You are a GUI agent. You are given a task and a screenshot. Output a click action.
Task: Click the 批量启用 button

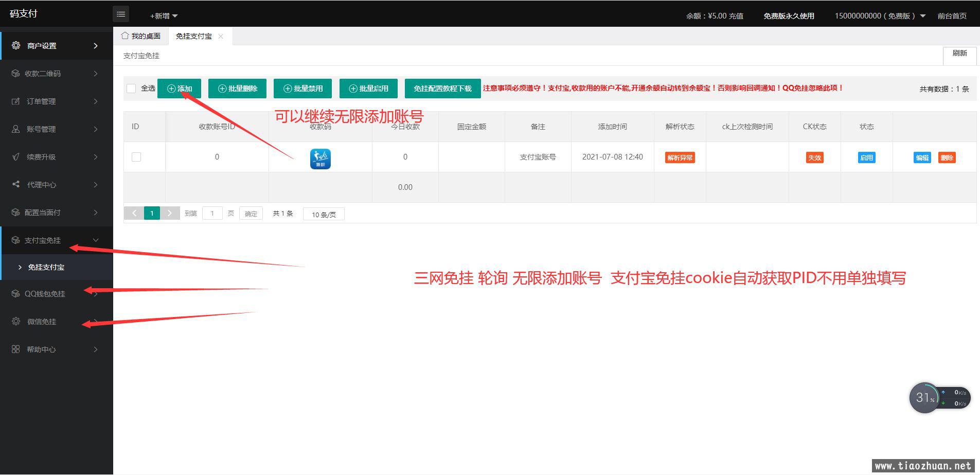pos(368,89)
